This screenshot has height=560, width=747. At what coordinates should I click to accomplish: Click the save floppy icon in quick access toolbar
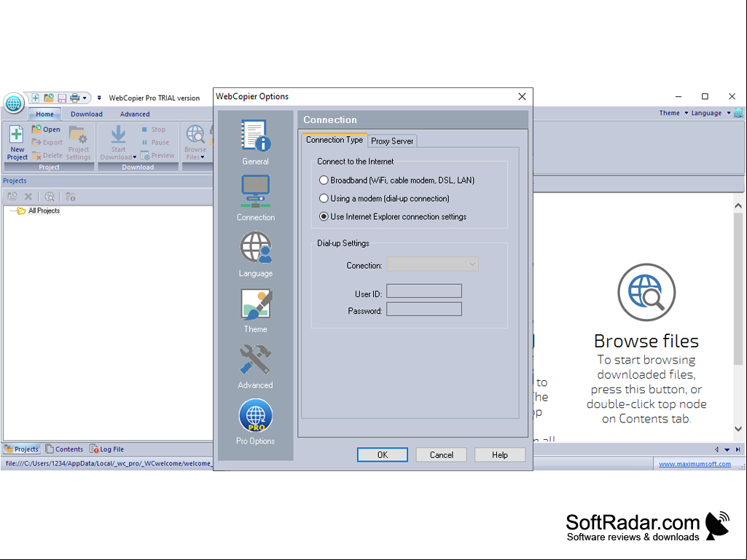(x=62, y=98)
